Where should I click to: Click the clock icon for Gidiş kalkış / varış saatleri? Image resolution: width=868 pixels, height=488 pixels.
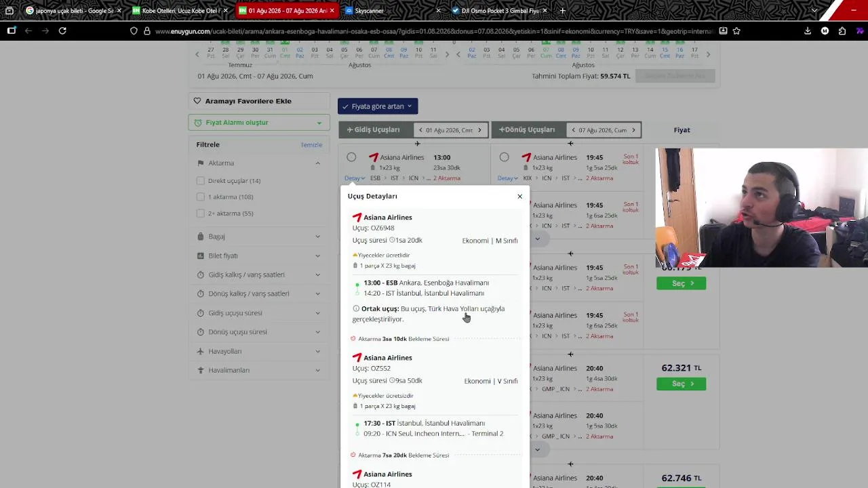201,274
